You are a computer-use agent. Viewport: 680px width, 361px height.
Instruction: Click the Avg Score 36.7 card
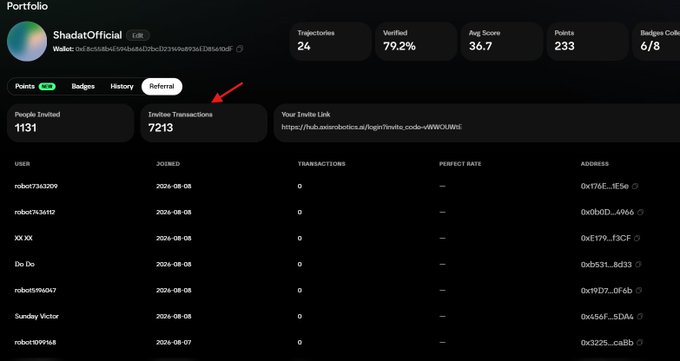tap(502, 41)
